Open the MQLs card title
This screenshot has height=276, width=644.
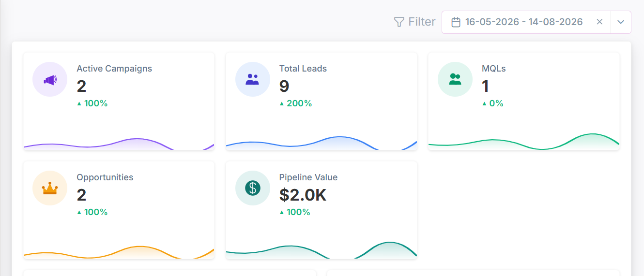(x=494, y=69)
